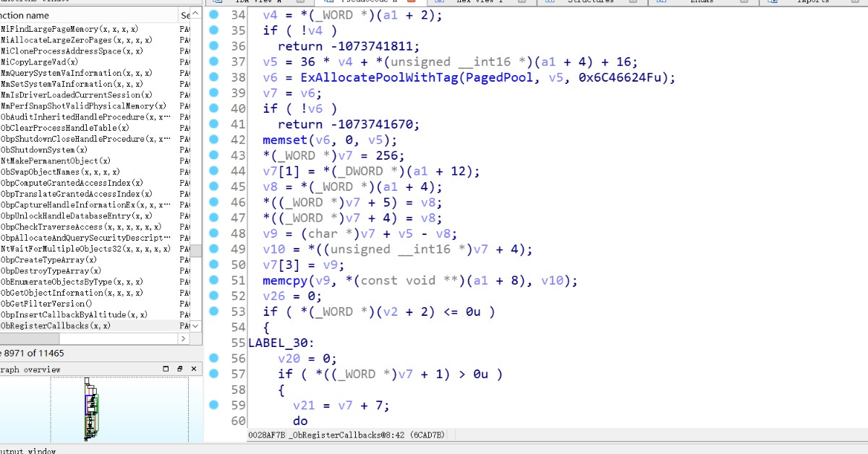Click the functions list vertical scrollbar thumb
This screenshot has height=454, width=868.
point(195,251)
